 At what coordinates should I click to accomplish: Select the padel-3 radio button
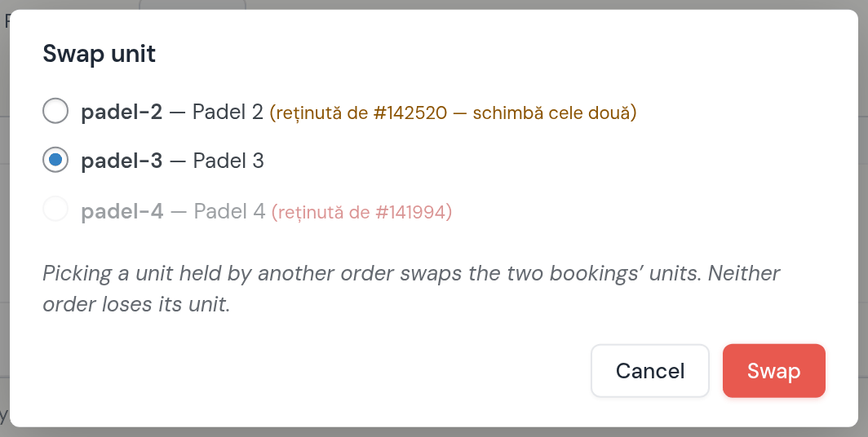[55, 160]
